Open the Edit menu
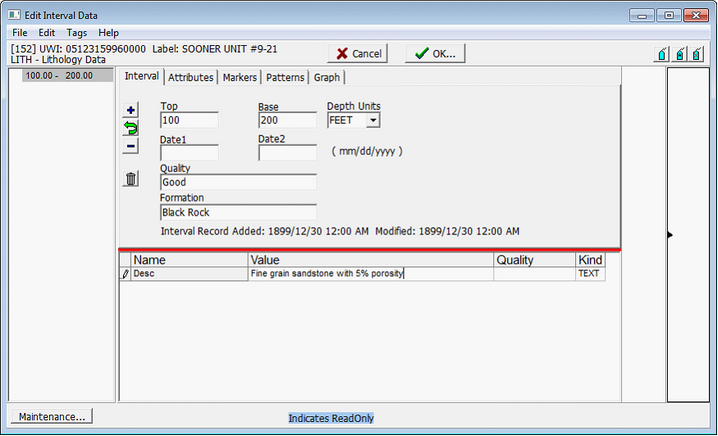This screenshot has width=718, height=436. coord(47,33)
